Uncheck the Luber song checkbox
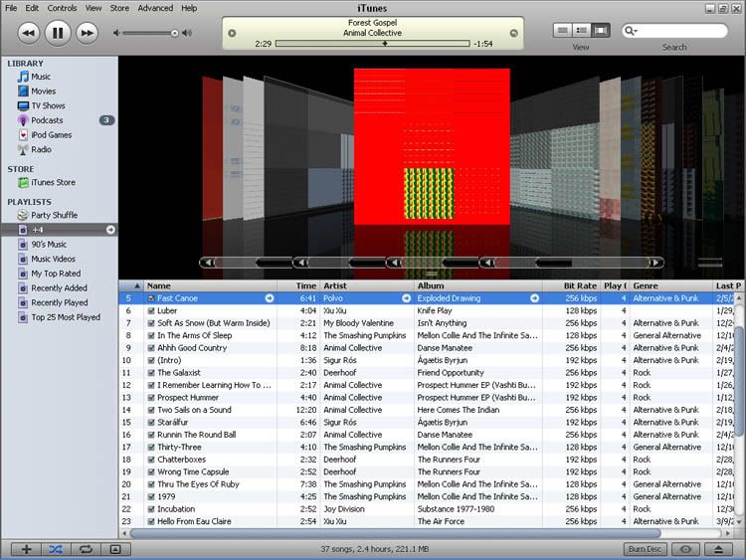The height and width of the screenshot is (560, 746). (151, 310)
